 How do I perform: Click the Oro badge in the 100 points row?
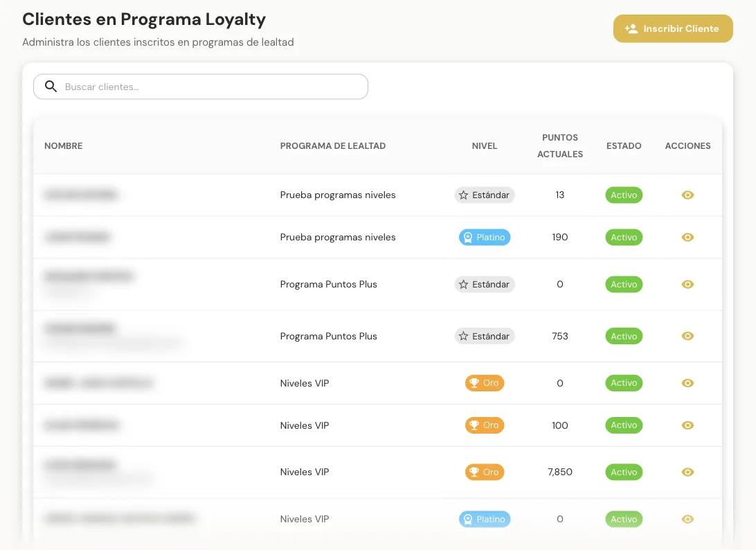pyautogui.click(x=485, y=425)
